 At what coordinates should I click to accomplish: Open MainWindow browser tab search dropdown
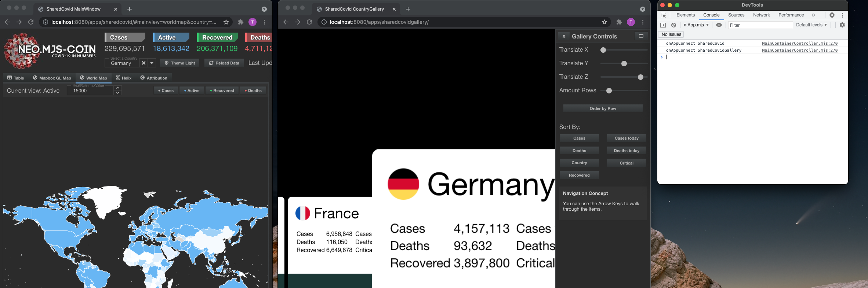click(264, 9)
